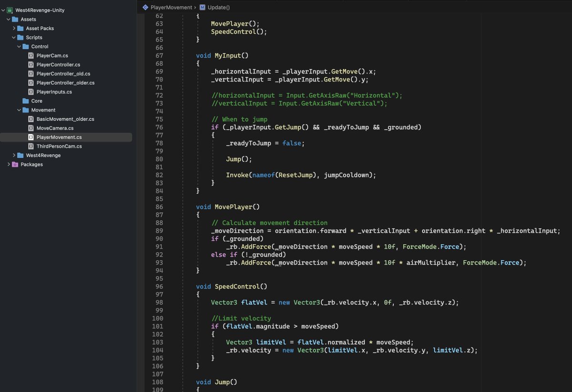Click the Assets folder icon
The width and height of the screenshot is (572, 392).
click(15, 19)
